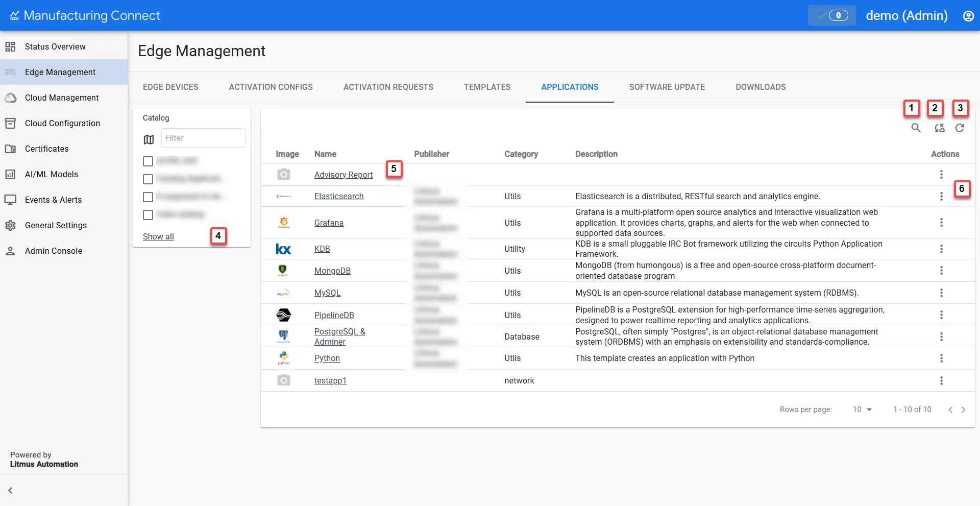Open the actions menu for MySQL
This screenshot has width=980, height=506.
click(x=941, y=293)
